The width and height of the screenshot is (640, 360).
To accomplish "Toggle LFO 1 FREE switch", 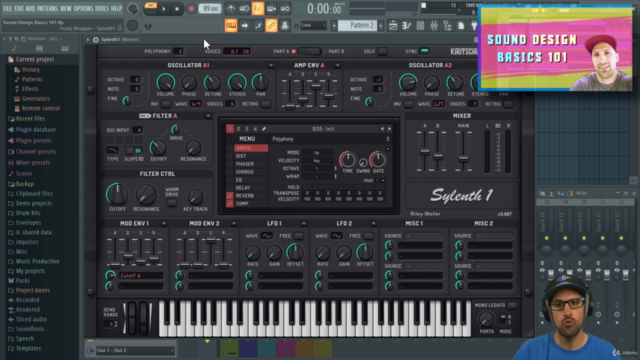I will tap(299, 236).
